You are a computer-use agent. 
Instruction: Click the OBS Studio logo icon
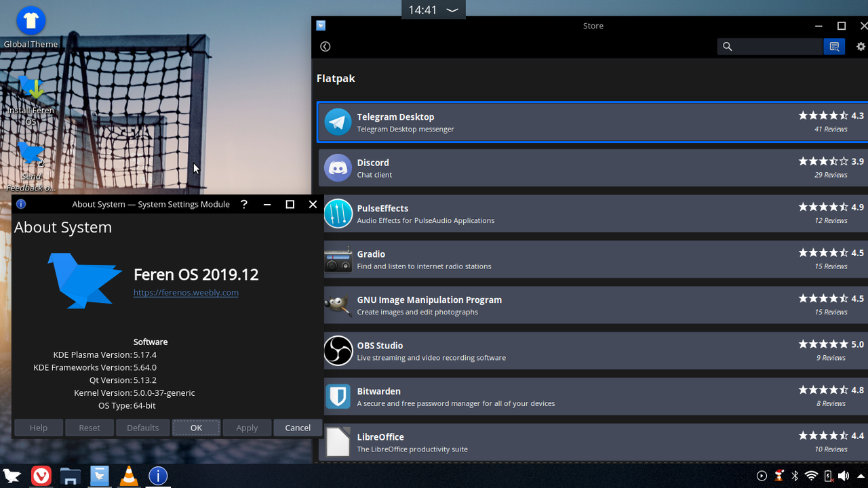[338, 350]
